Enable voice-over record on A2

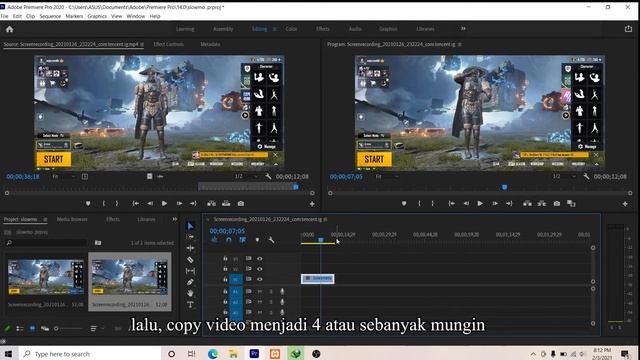(282, 302)
